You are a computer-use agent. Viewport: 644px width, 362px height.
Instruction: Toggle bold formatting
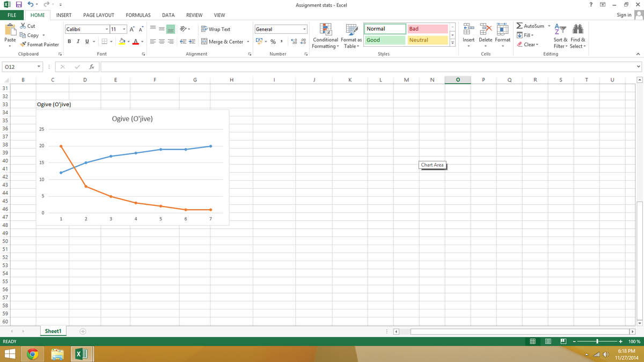(x=70, y=41)
